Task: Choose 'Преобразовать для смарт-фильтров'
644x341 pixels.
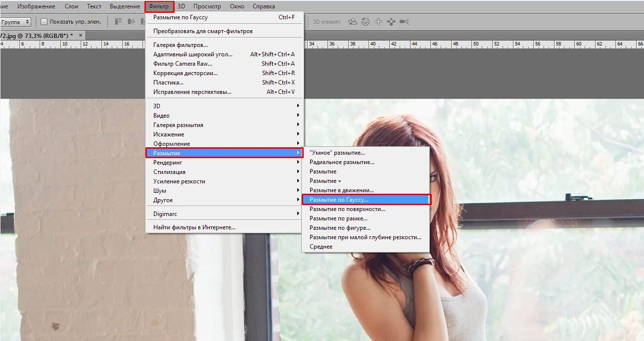Action: pos(225,31)
